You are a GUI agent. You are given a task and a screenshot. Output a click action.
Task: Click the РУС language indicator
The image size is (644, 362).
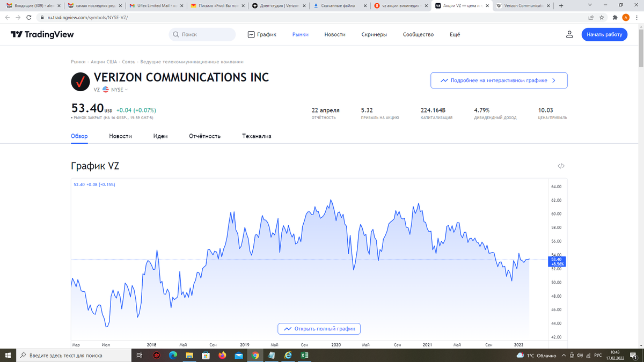click(598, 356)
